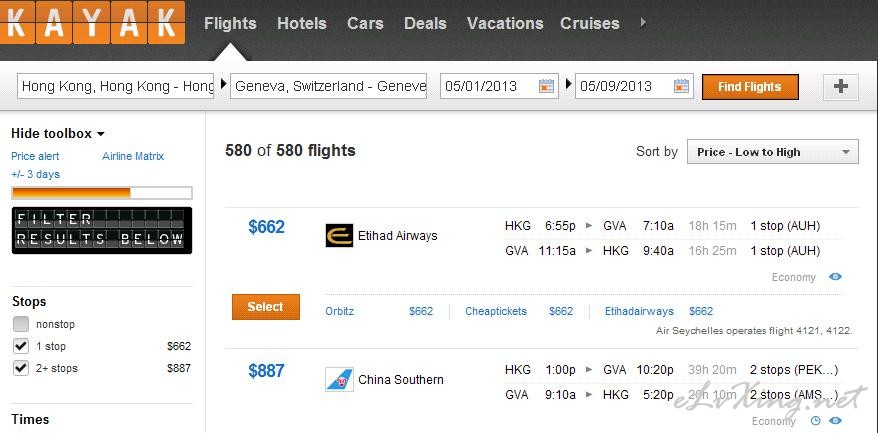Image resolution: width=878 pixels, height=433 pixels.
Task: Click the KAYAK logo
Action: click(93, 23)
